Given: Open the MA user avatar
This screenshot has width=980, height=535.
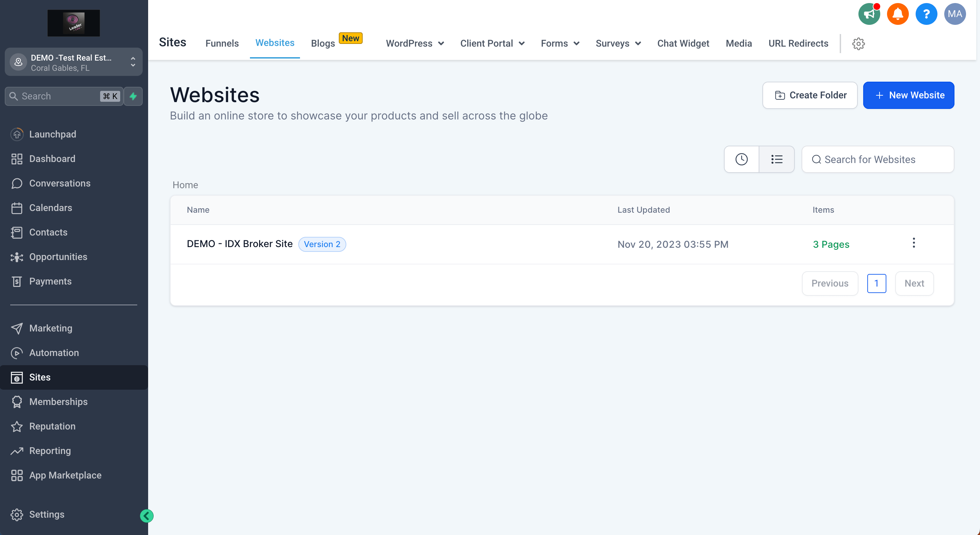Looking at the screenshot, I should pos(954,14).
